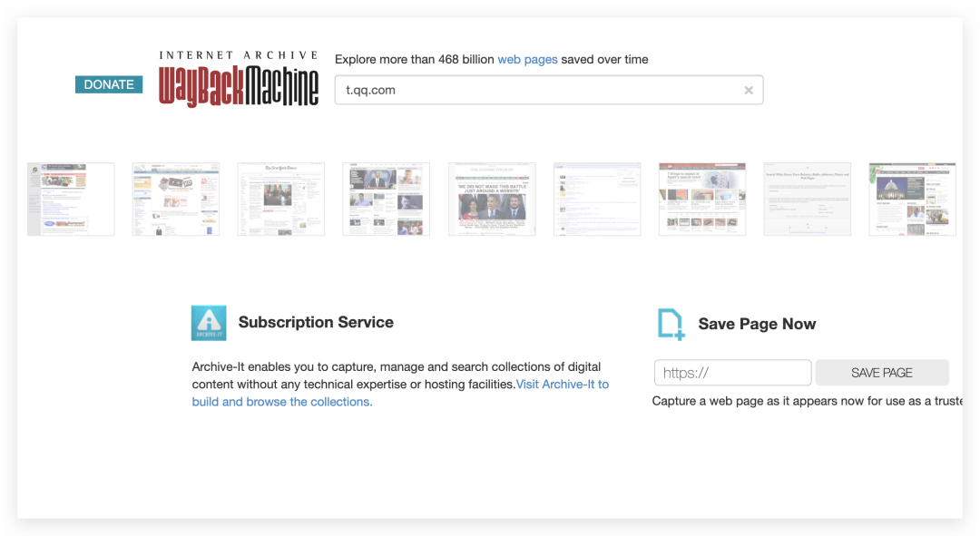Open the Visit Archive-It link
The image size is (980, 536).
(x=400, y=393)
